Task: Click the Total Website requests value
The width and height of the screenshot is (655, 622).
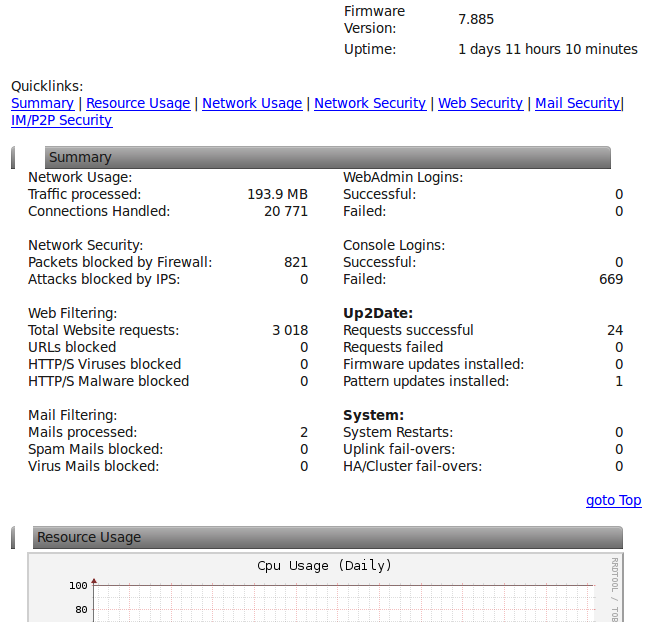Action: [x=290, y=330]
